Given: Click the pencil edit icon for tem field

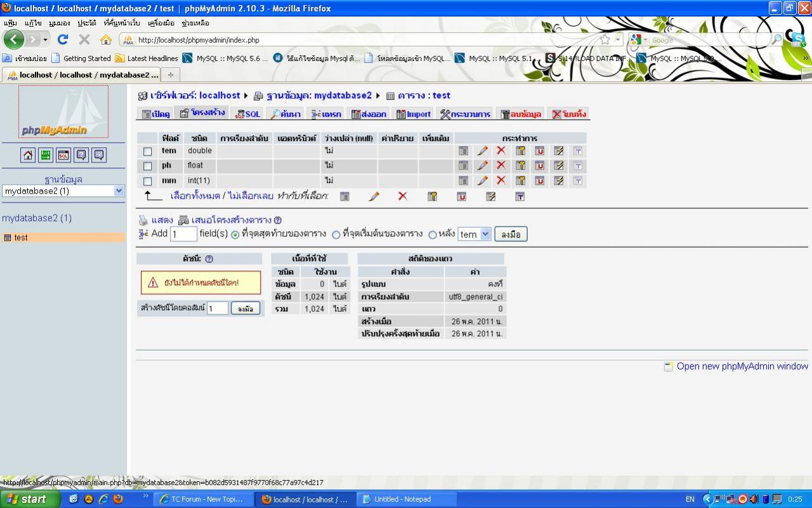Looking at the screenshot, I should pos(483,151).
